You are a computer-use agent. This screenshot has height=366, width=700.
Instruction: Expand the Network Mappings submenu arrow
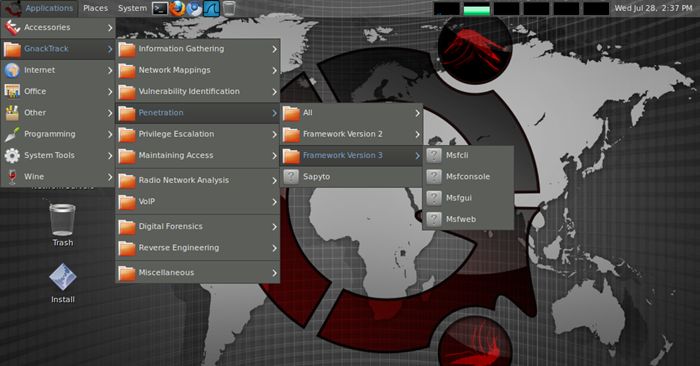tap(275, 71)
